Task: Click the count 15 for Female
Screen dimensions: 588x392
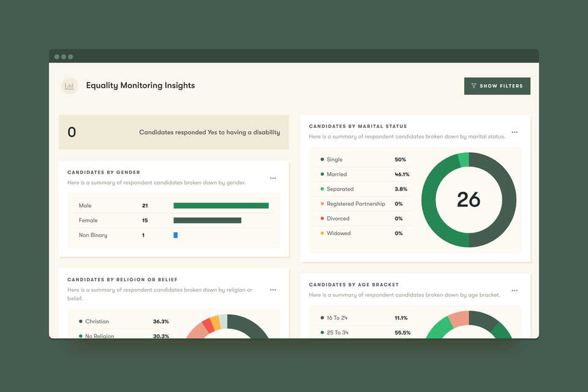Action: pos(145,221)
